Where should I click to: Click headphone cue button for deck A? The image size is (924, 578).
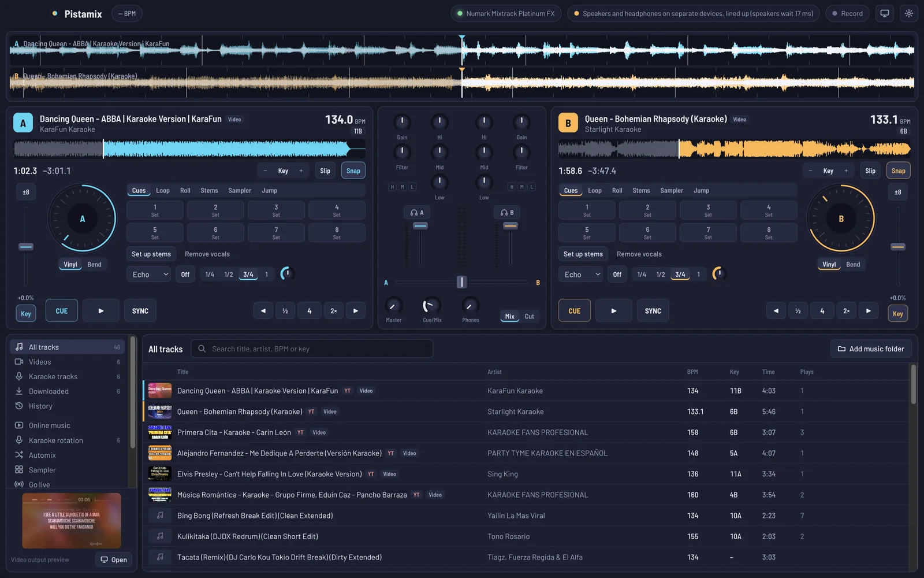pos(417,213)
